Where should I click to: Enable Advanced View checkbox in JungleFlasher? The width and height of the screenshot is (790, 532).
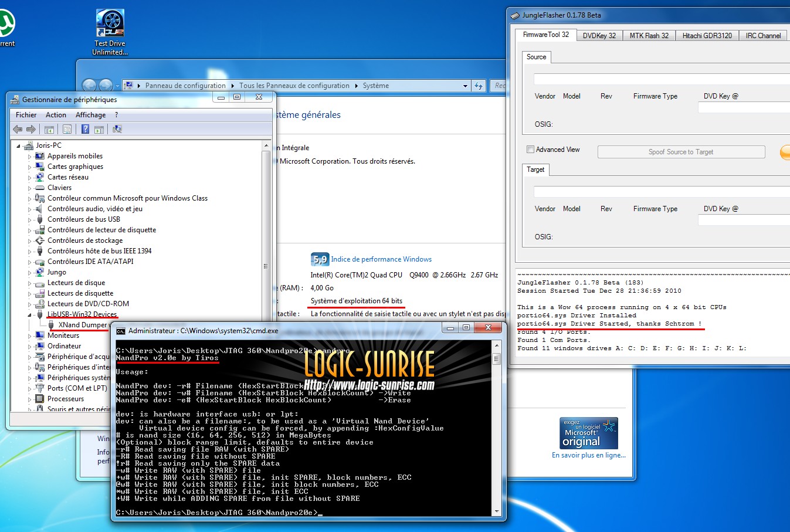[530, 150]
